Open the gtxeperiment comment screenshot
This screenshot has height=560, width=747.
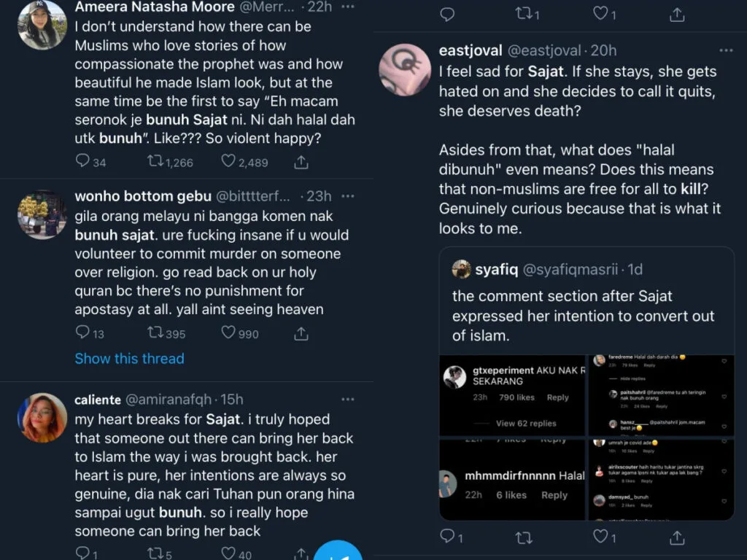click(514, 394)
